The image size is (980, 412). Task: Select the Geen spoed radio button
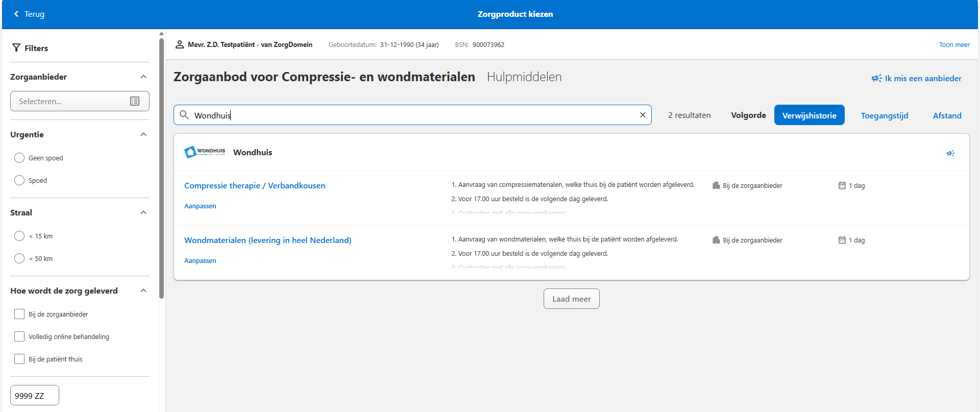point(19,158)
